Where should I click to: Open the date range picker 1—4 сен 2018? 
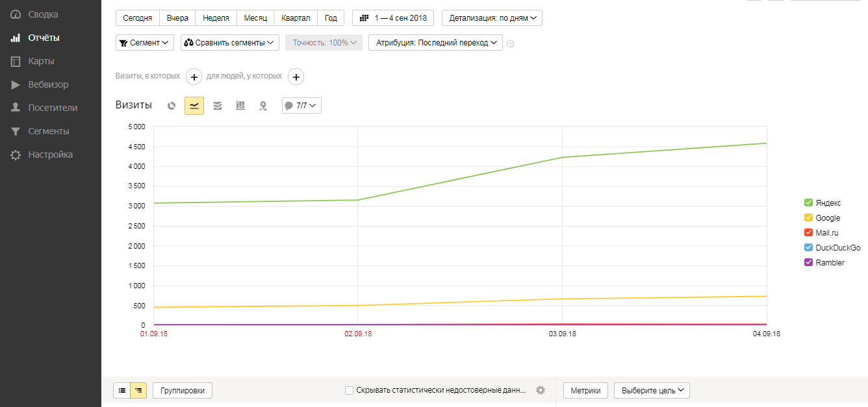[x=392, y=18]
